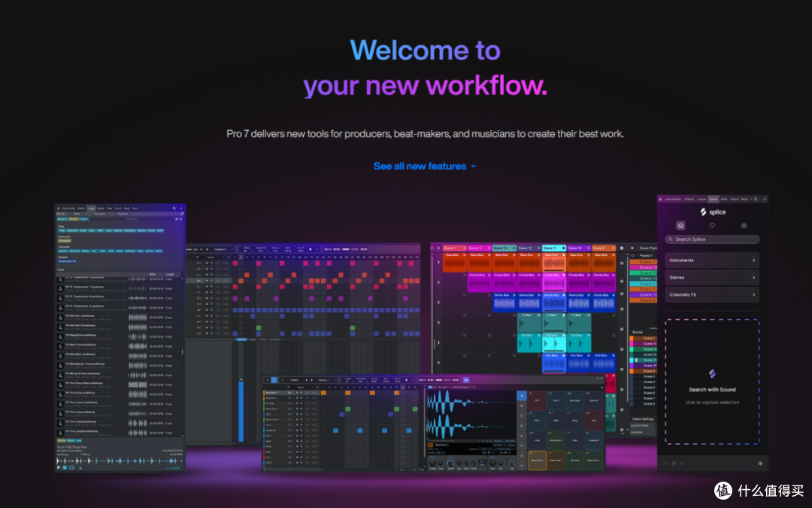
Task: Stop the preview in Loops browser footer
Action: coord(65,467)
